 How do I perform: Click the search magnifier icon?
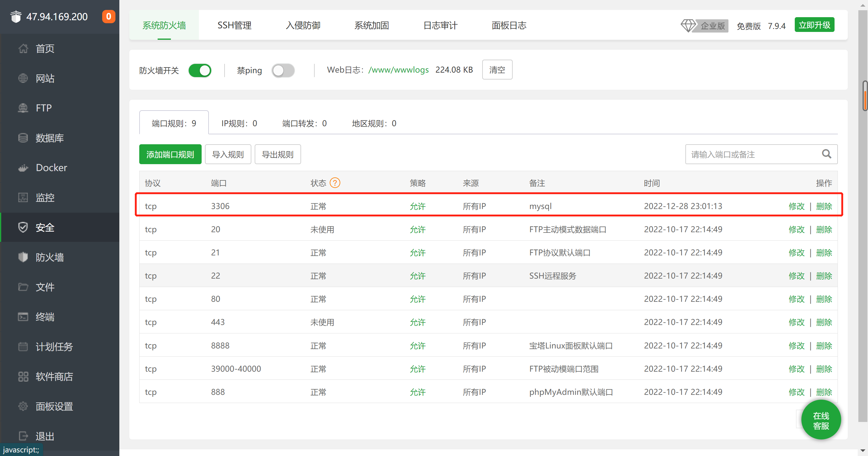[826, 154]
